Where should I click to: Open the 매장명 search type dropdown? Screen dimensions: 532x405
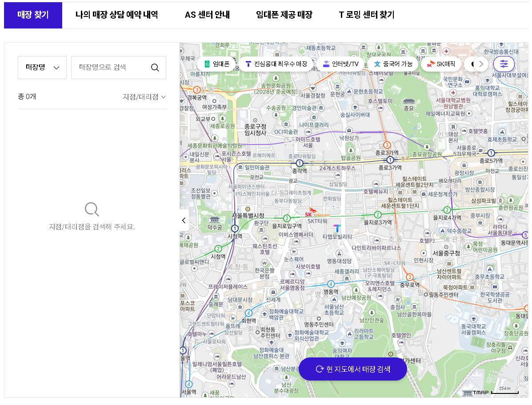click(42, 68)
